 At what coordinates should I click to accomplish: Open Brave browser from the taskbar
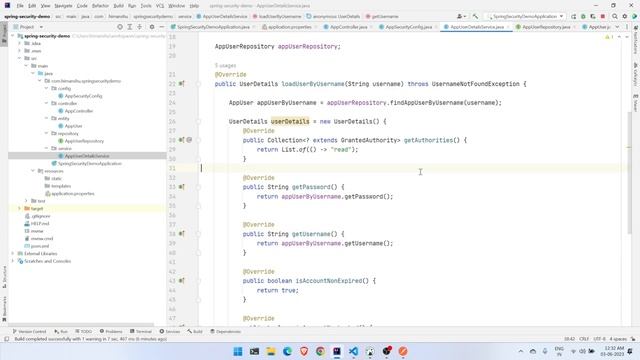(304, 351)
